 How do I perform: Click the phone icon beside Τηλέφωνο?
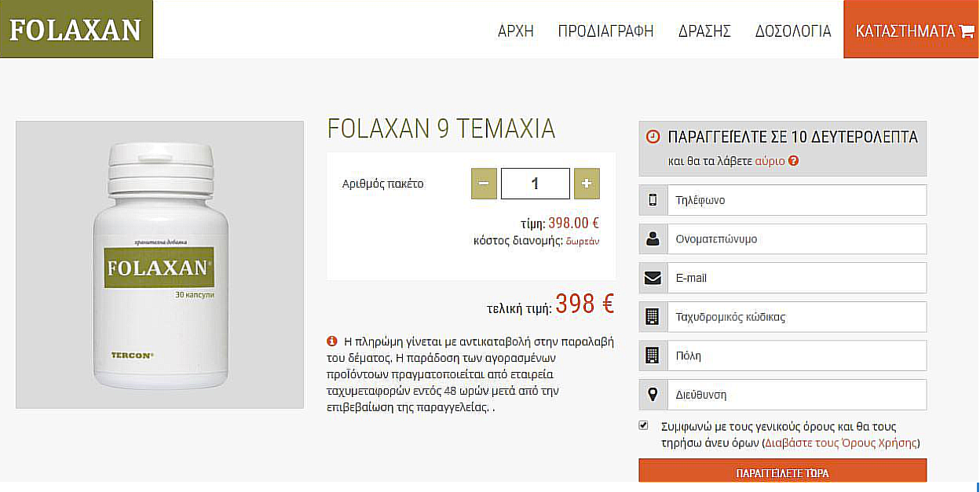tap(653, 200)
